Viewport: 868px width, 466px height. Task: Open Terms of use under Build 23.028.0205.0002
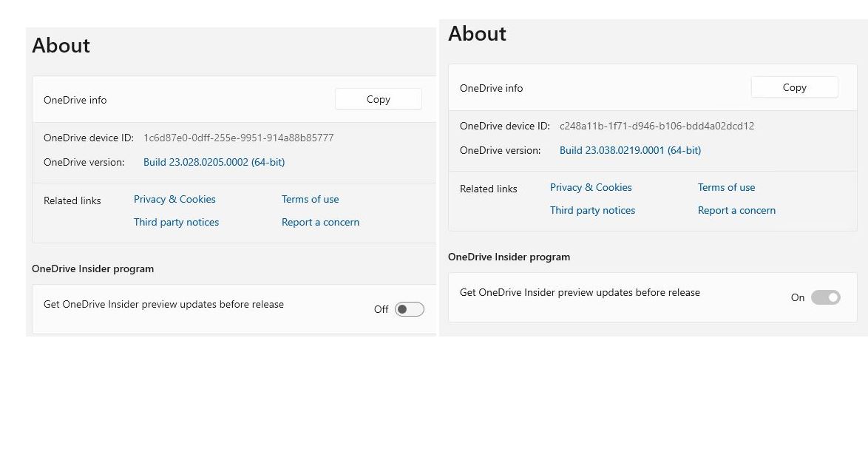310,199
